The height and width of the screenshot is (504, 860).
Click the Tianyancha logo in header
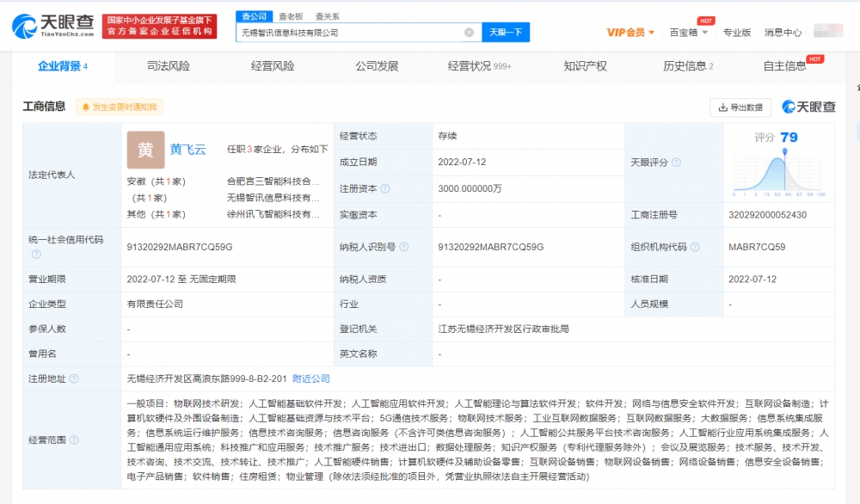(x=52, y=26)
